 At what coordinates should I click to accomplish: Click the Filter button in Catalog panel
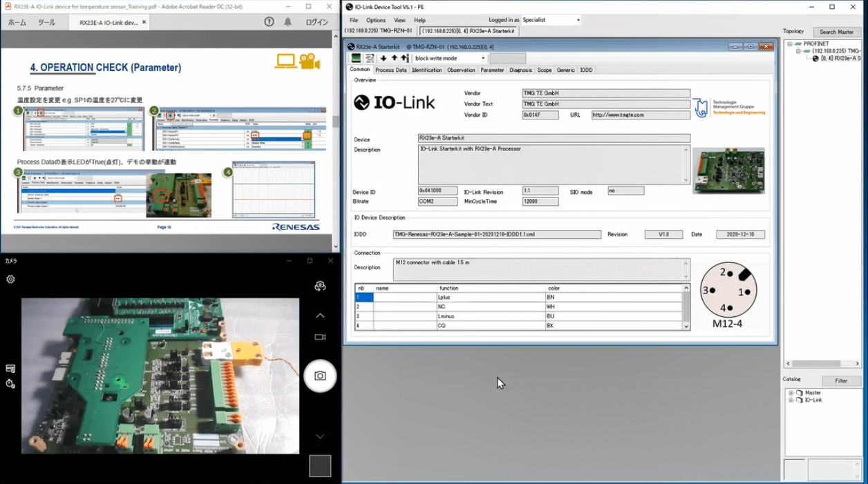click(841, 380)
